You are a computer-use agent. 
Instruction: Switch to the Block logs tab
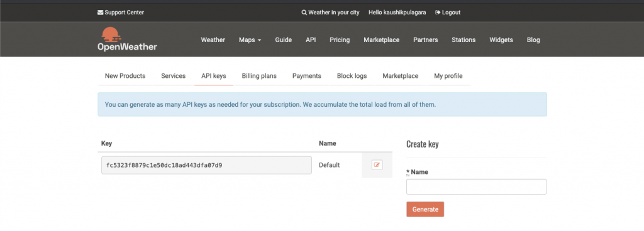[x=352, y=76]
